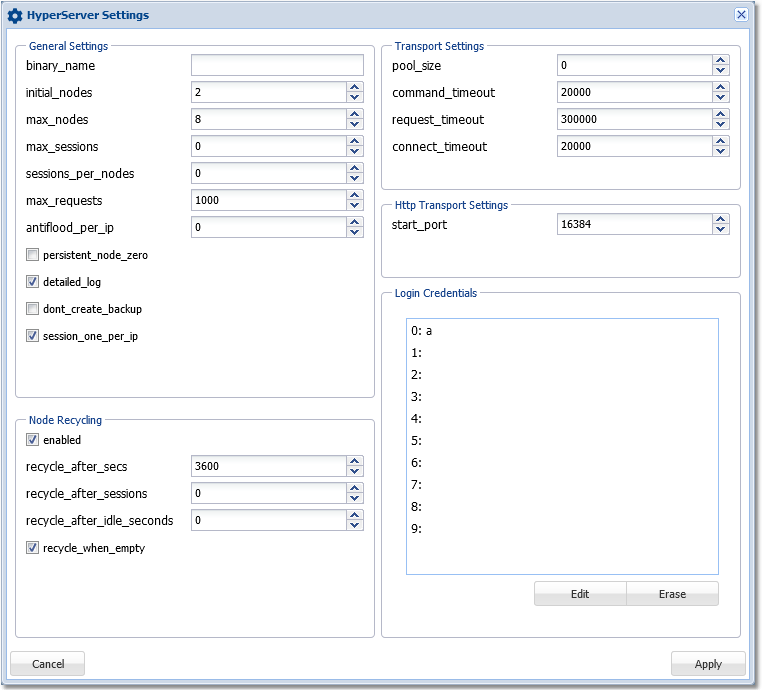The width and height of the screenshot is (762, 692).
Task: Apply the server settings
Action: click(708, 664)
